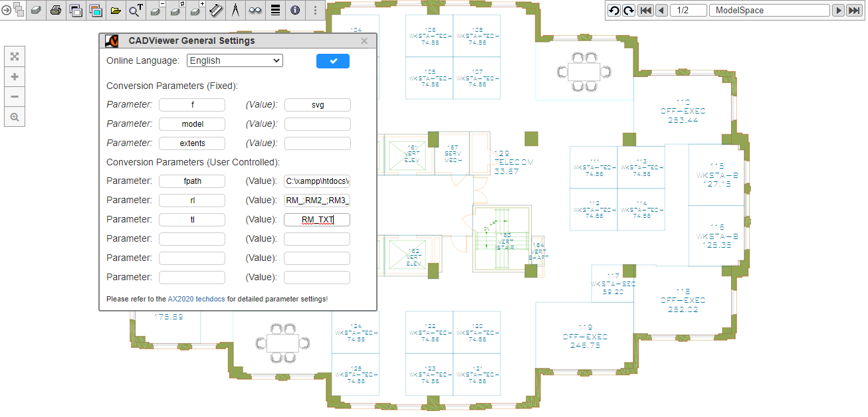The width and height of the screenshot is (868, 417).
Task: Click the layers icon with minus badge
Action: (x=156, y=10)
